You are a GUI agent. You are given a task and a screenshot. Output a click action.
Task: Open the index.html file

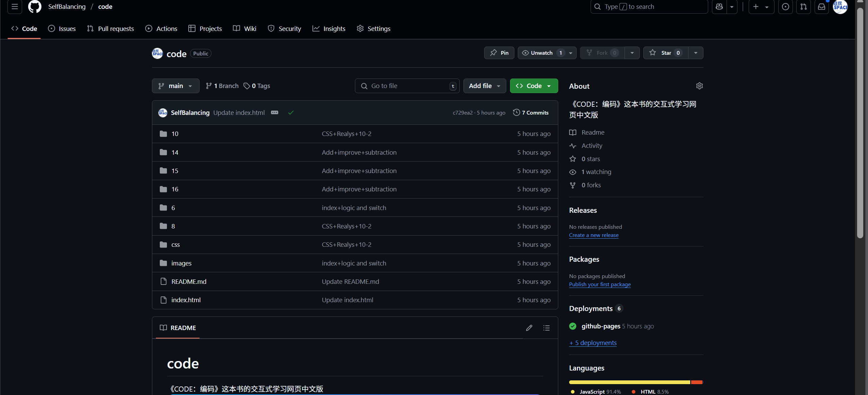[186, 300]
